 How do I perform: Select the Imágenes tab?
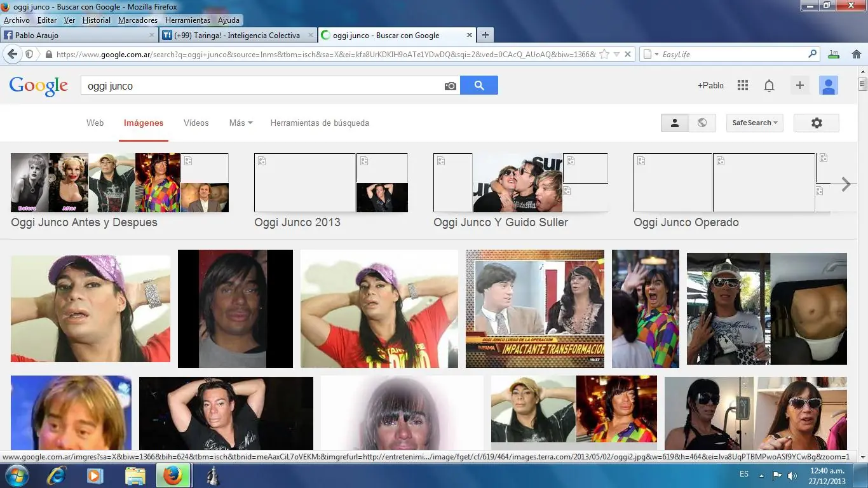pyautogui.click(x=144, y=123)
